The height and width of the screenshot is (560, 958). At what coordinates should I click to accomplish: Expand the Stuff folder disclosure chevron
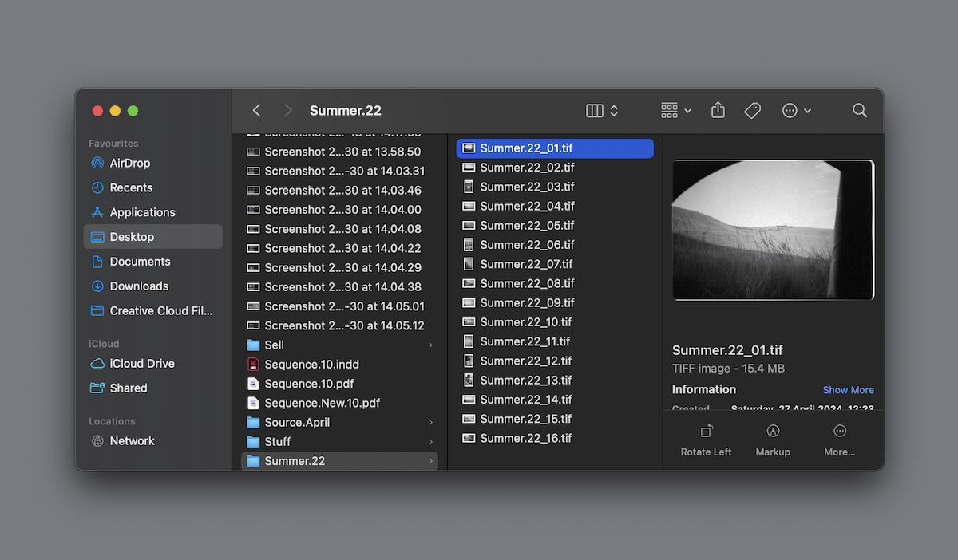click(430, 441)
